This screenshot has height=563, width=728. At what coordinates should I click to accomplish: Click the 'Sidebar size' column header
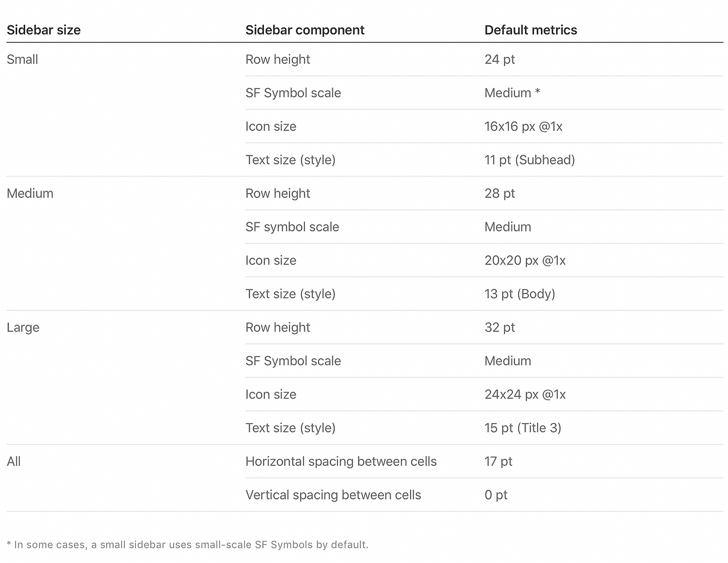(44, 30)
